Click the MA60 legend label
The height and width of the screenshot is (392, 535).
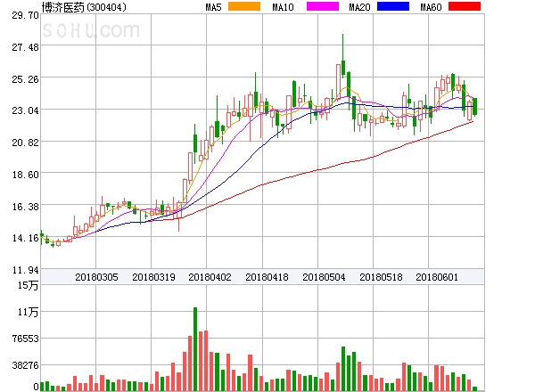point(431,7)
